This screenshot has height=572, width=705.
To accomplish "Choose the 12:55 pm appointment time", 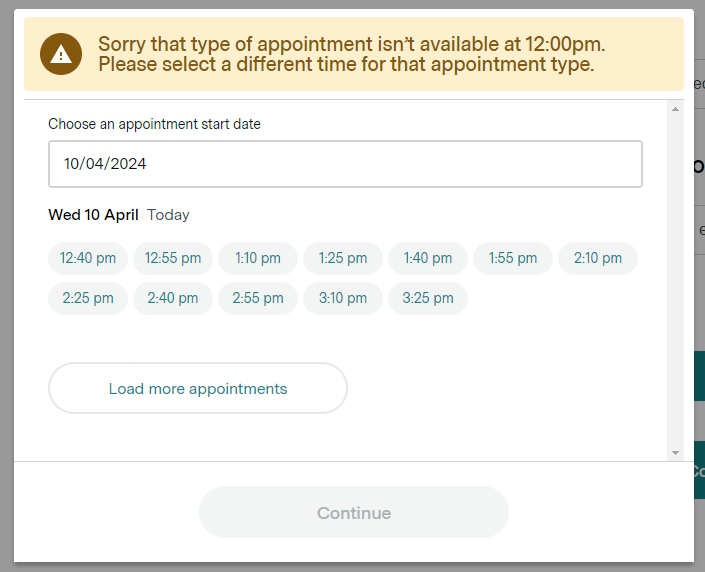I will tap(173, 258).
